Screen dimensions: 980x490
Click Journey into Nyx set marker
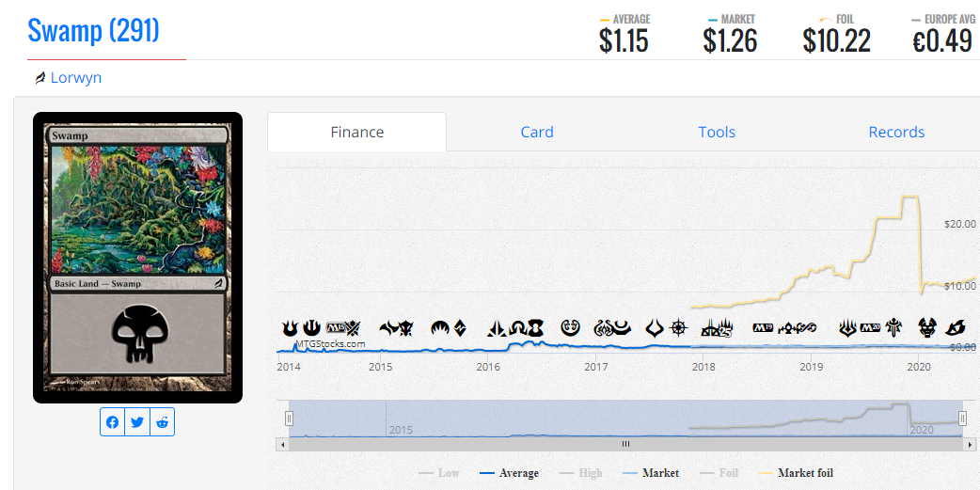312,327
